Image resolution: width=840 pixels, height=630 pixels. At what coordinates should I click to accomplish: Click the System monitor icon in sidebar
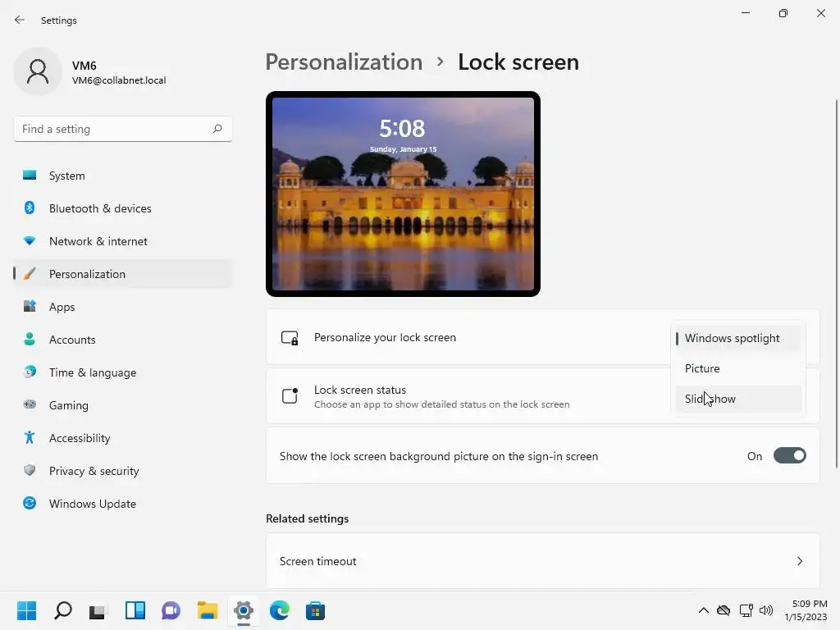click(30, 176)
